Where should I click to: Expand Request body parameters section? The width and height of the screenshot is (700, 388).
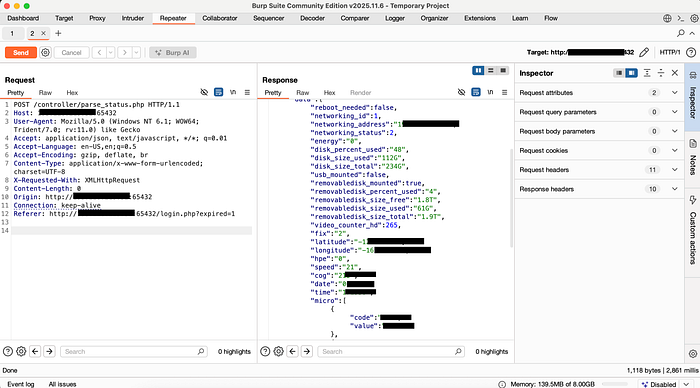(x=675, y=131)
